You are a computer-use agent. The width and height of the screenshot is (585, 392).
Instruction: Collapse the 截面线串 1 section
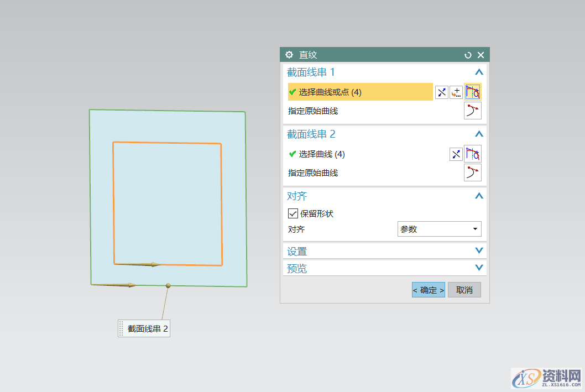pos(479,72)
